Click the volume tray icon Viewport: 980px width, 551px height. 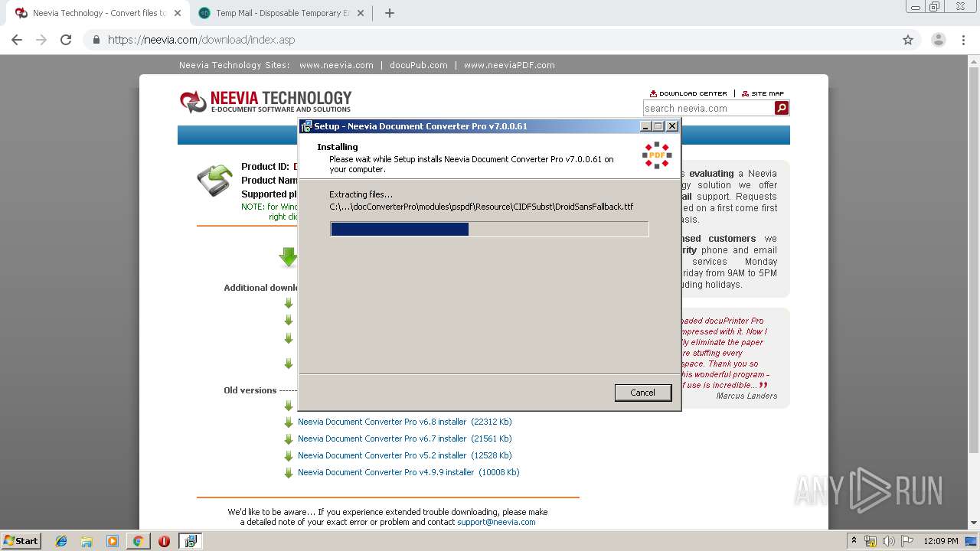click(x=888, y=541)
